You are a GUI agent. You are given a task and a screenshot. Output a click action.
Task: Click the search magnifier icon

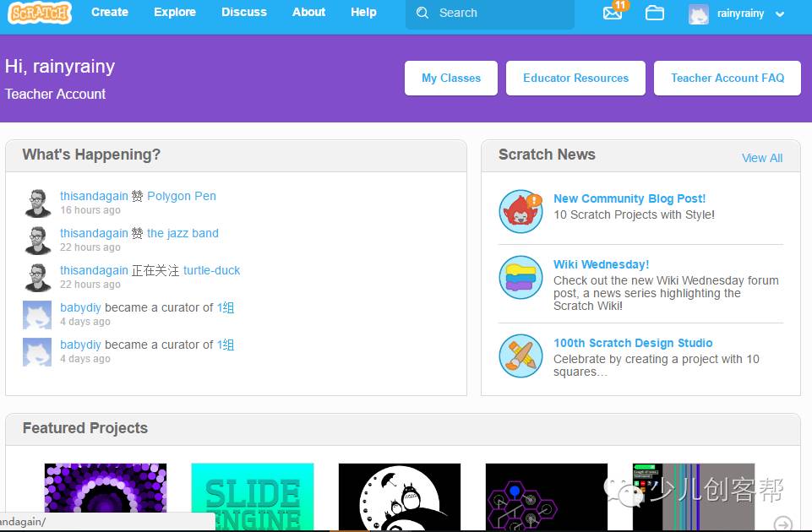coord(422,13)
